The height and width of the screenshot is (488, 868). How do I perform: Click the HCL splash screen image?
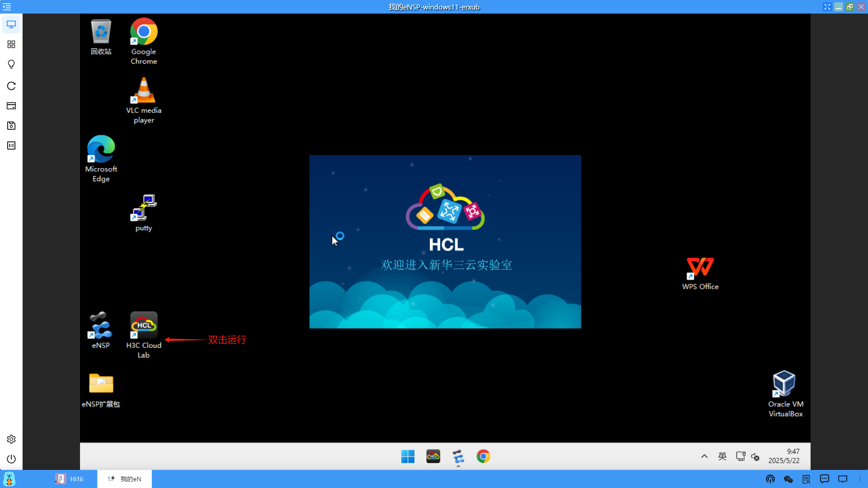click(445, 242)
